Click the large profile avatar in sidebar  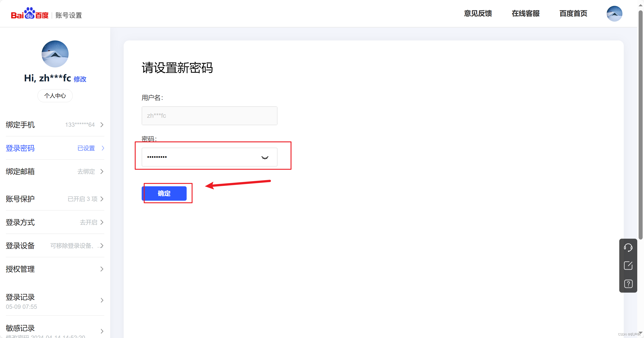[55, 54]
